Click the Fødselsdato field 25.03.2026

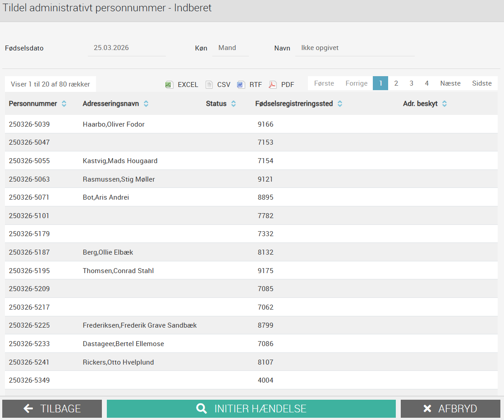(x=127, y=48)
